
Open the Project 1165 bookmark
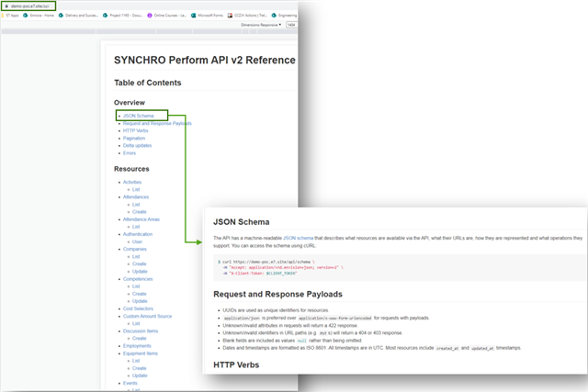(122, 16)
